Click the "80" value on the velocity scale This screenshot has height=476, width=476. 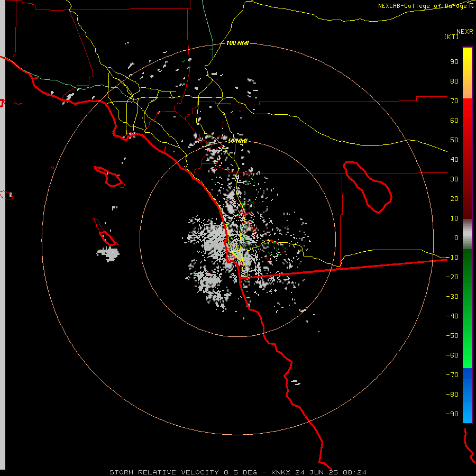click(x=454, y=81)
